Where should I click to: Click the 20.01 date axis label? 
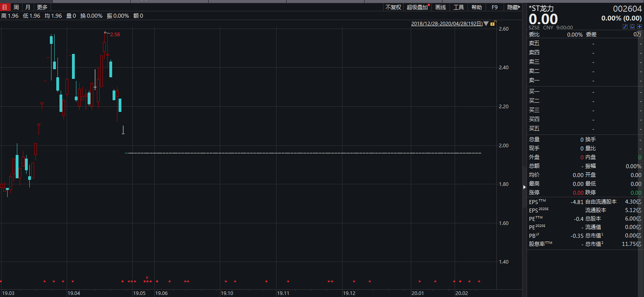(418, 293)
